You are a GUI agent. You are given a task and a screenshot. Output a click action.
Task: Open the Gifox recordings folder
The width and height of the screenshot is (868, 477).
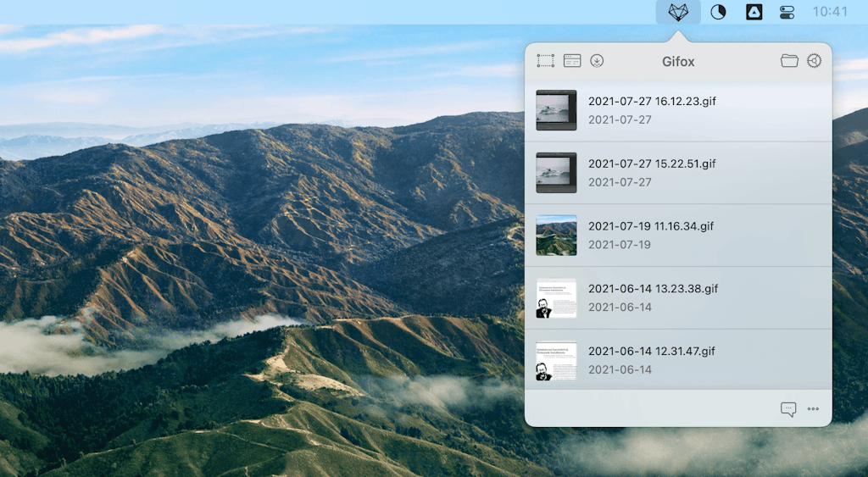(789, 61)
